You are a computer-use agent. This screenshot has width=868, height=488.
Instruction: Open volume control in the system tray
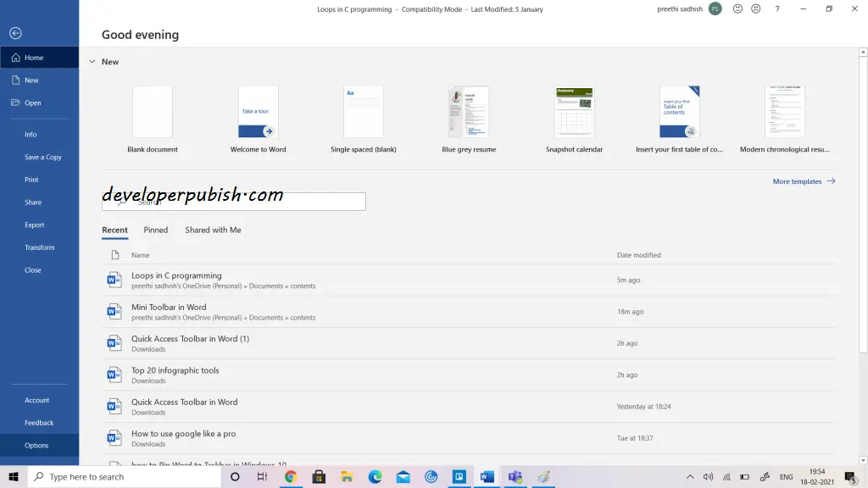tap(708, 476)
